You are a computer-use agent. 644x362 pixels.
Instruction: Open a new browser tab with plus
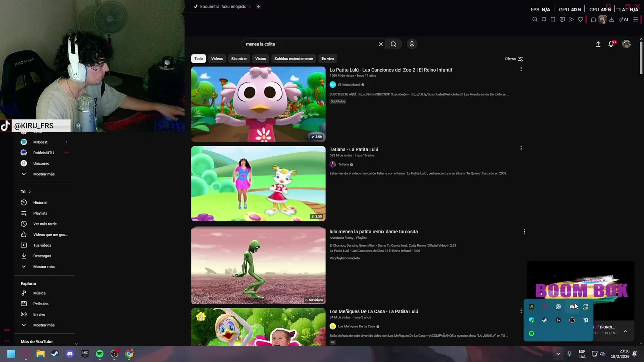point(258,6)
